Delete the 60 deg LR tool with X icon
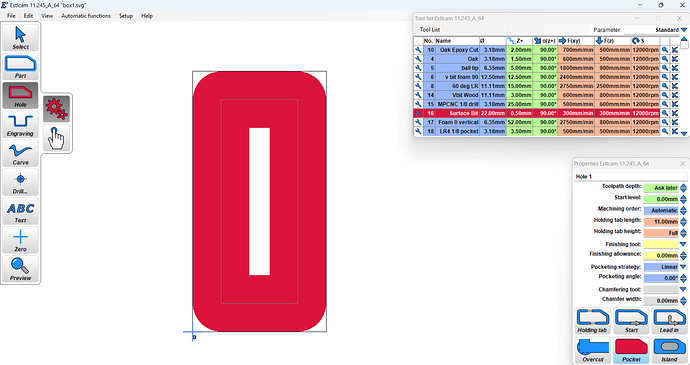This screenshot has height=365, width=690. point(675,86)
